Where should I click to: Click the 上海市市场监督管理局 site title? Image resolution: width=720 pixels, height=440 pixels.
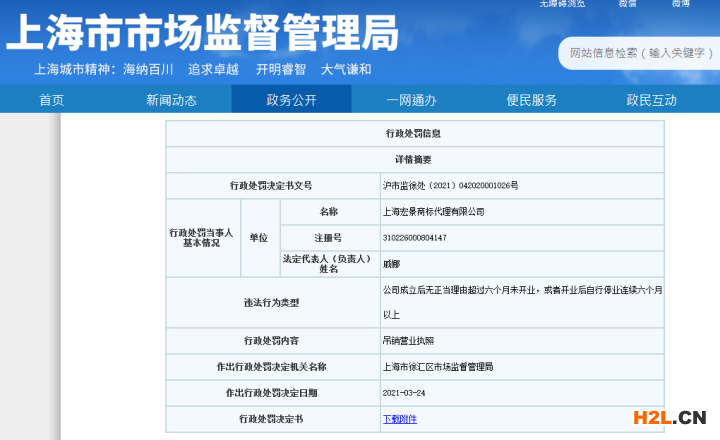point(202,32)
